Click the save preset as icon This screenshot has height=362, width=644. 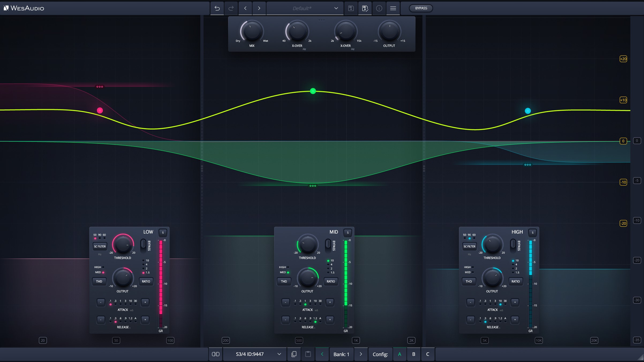tap(365, 8)
